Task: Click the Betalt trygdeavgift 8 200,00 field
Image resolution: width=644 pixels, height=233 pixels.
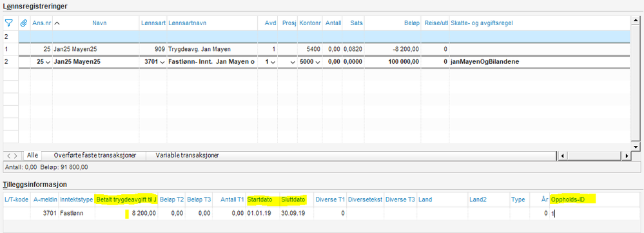Action: coord(126,213)
